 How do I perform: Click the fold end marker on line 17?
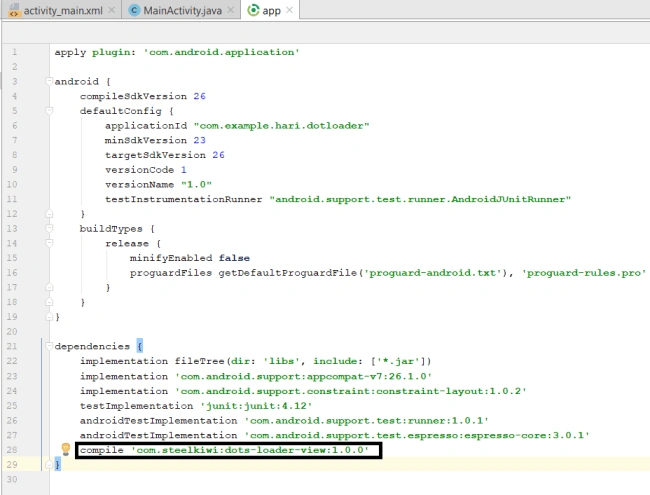click(49, 287)
